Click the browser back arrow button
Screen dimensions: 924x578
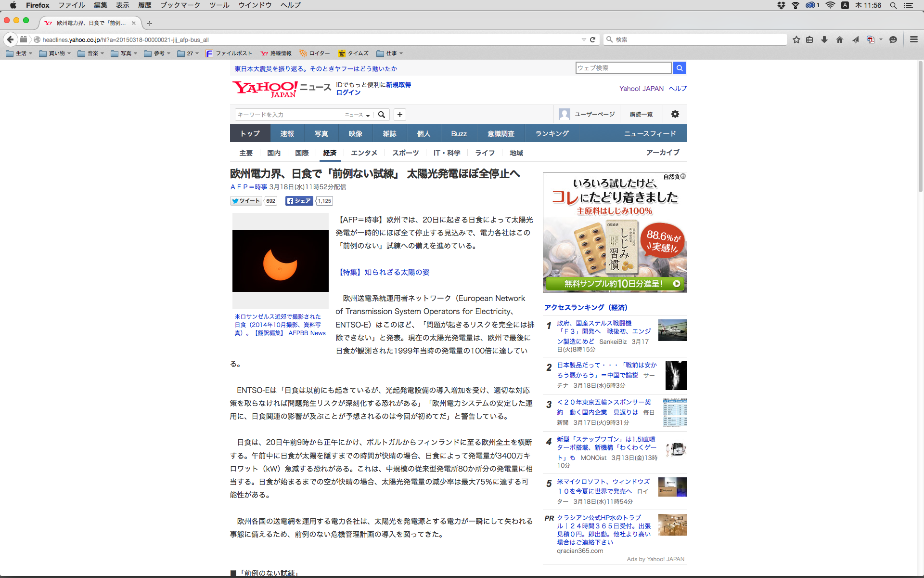pyautogui.click(x=10, y=39)
